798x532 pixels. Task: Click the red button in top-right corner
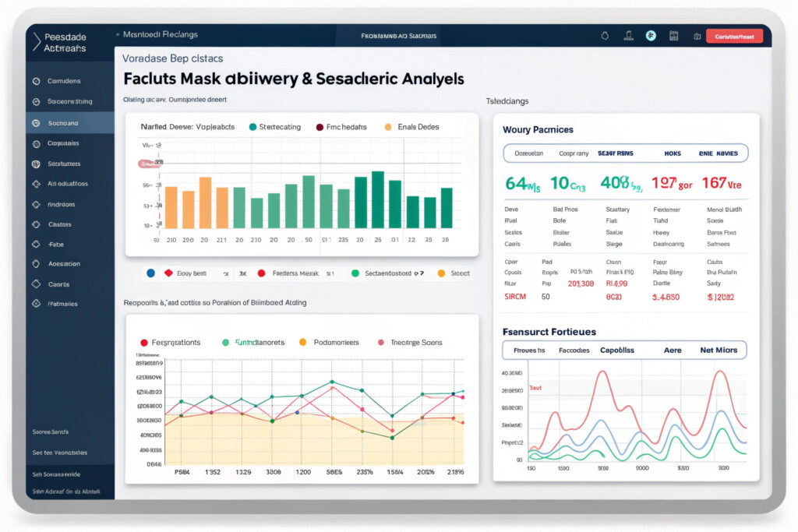coord(733,36)
